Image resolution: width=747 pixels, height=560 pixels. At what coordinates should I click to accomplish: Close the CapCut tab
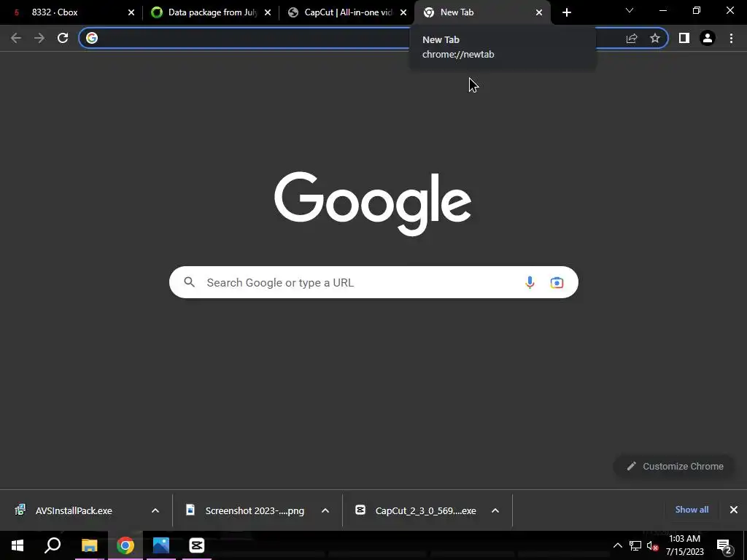coord(403,12)
